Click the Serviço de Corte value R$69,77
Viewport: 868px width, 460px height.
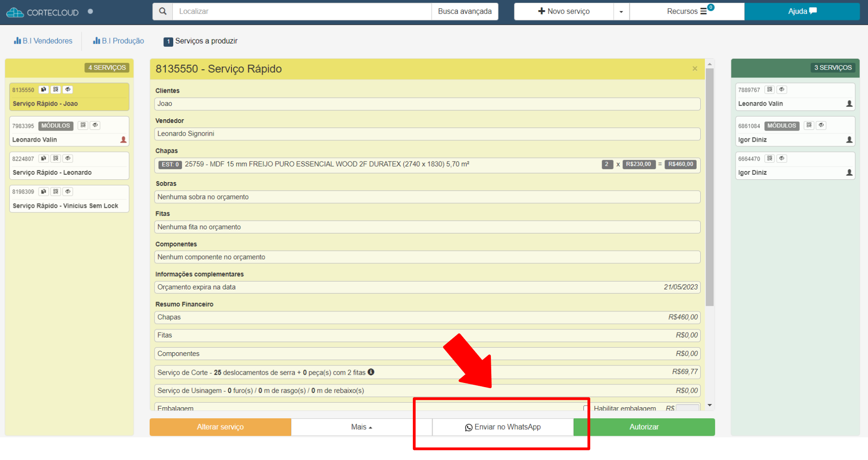click(685, 371)
